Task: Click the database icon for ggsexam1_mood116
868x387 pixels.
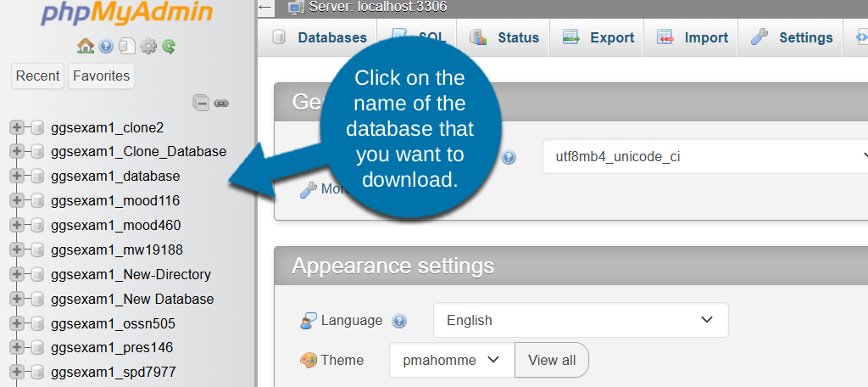Action: coord(37,201)
